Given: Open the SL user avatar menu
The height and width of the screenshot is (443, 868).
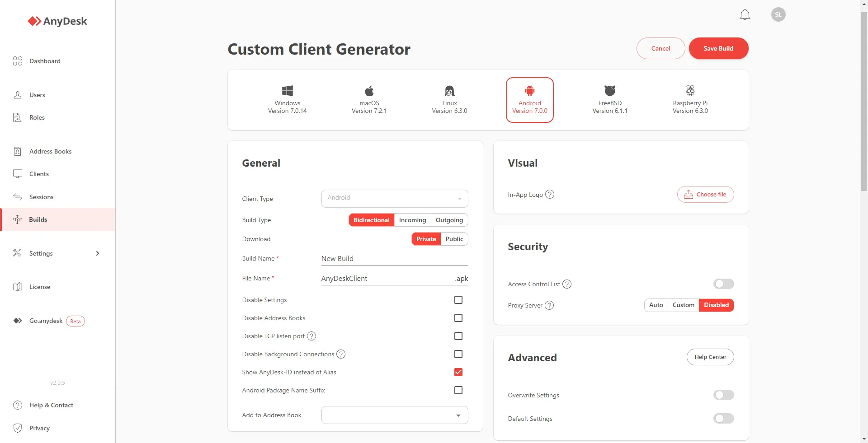Looking at the screenshot, I should coord(778,14).
